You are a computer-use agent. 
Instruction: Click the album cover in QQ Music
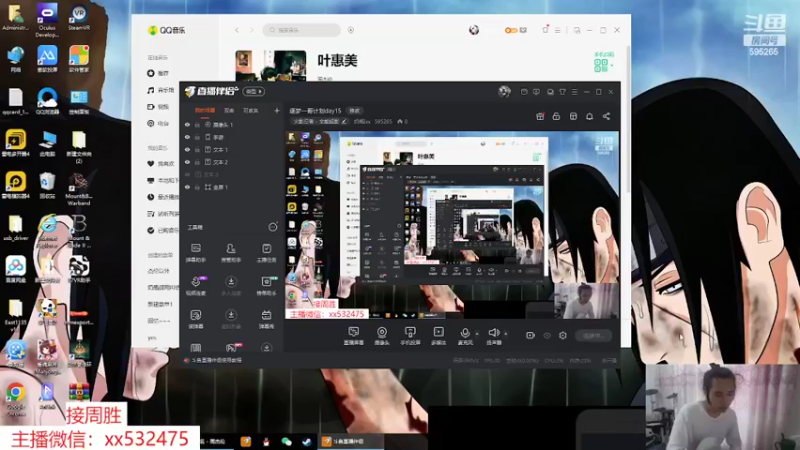pos(270,65)
